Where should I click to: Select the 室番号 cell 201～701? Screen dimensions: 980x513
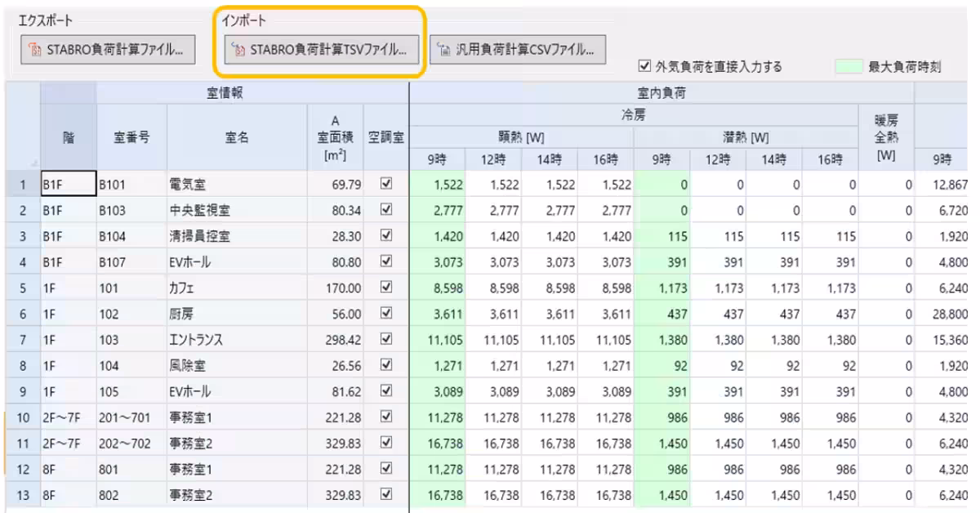click(x=131, y=417)
